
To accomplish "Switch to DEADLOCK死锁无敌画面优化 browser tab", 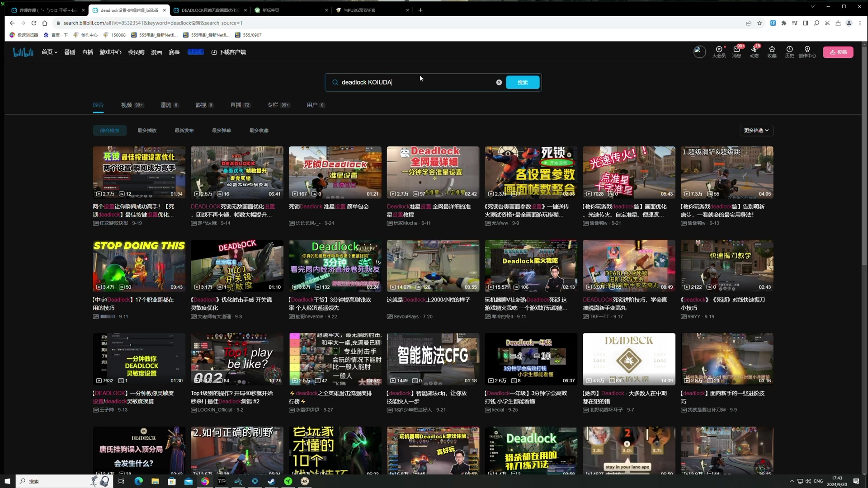I will click(x=210, y=10).
